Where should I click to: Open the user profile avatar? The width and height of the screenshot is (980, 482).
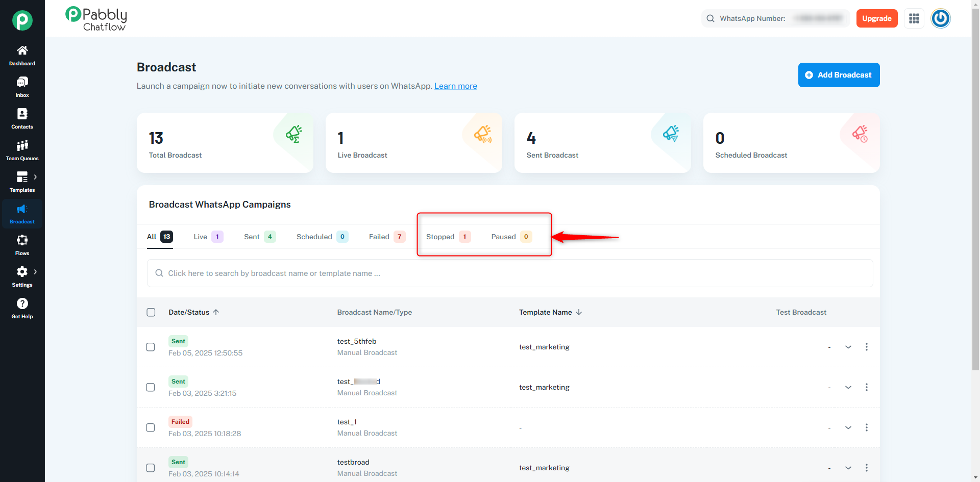941,18
